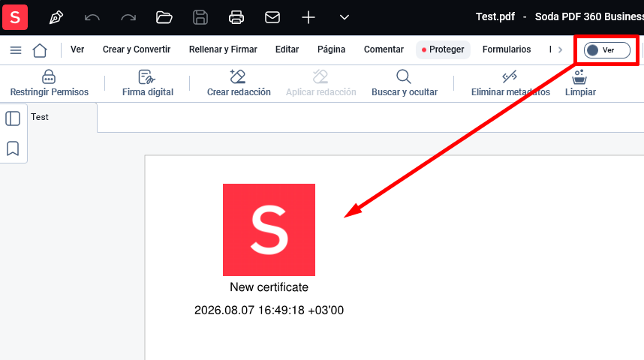Redo the last action
Viewport: 644px width, 360px height.
pos(128,17)
